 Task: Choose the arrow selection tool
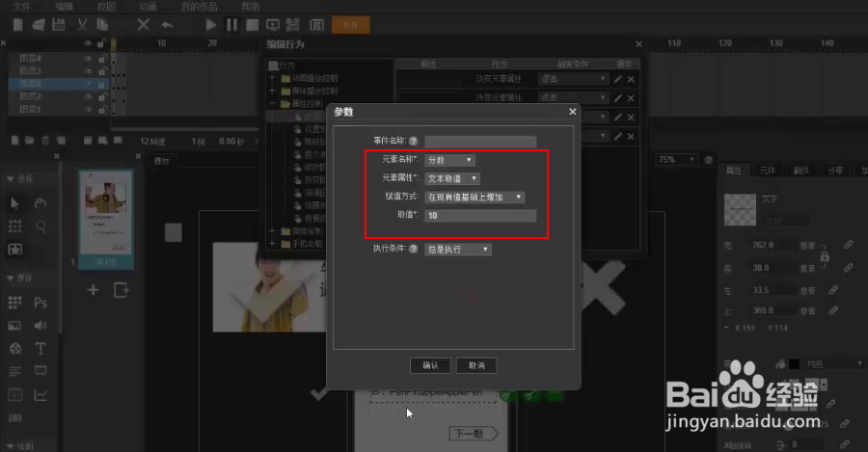point(14,203)
